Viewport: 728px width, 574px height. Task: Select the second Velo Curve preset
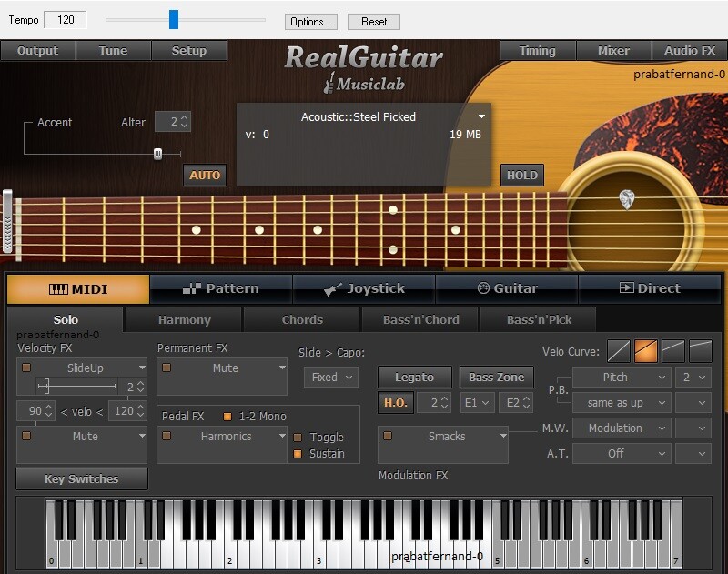point(645,350)
